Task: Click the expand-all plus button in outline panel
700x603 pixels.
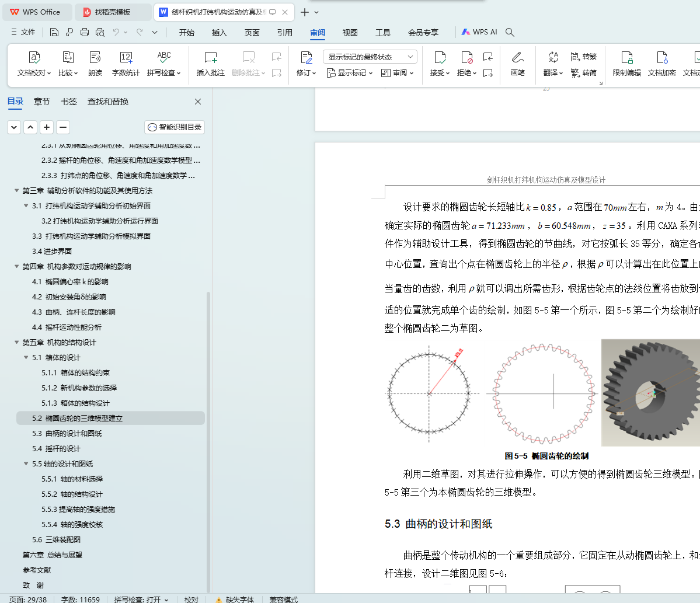Action: [x=47, y=127]
